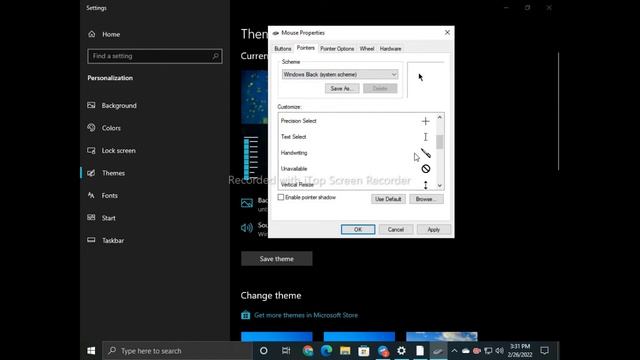Select the Precision Select pointer row
This screenshot has height=360, width=640.
[357, 121]
